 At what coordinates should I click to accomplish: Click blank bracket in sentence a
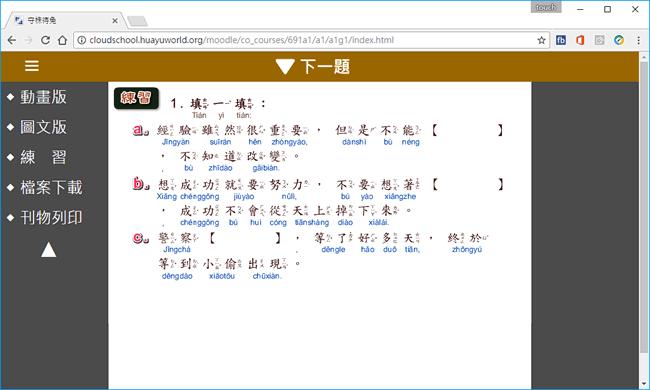(467, 131)
